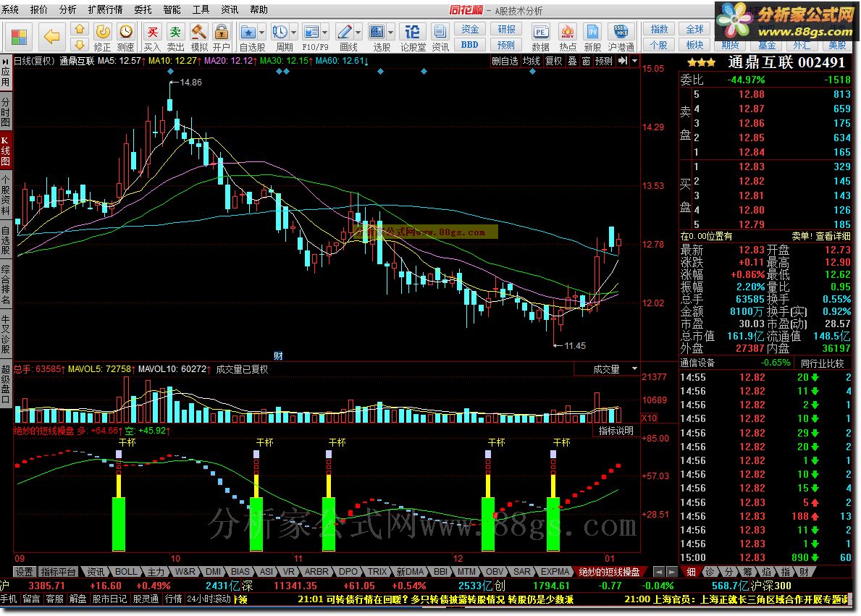The height and width of the screenshot is (616, 861).
Task: Open the 数据 PE data icon
Action: (x=541, y=38)
